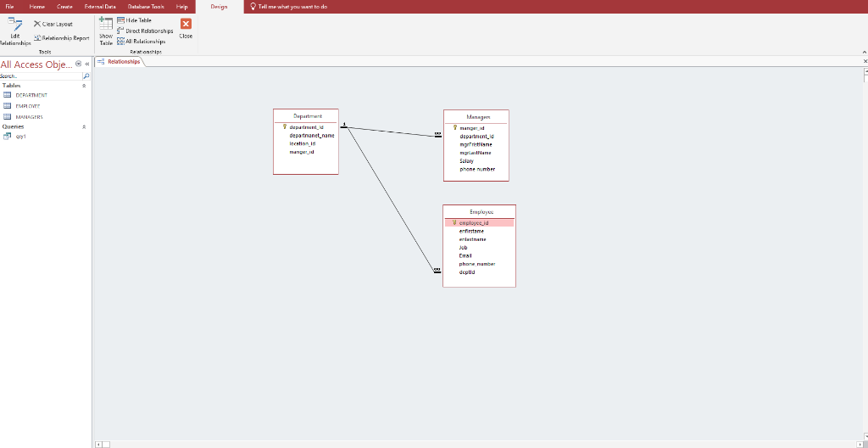Select mgrLastName field
Screen dimensions: 868x448
point(476,153)
